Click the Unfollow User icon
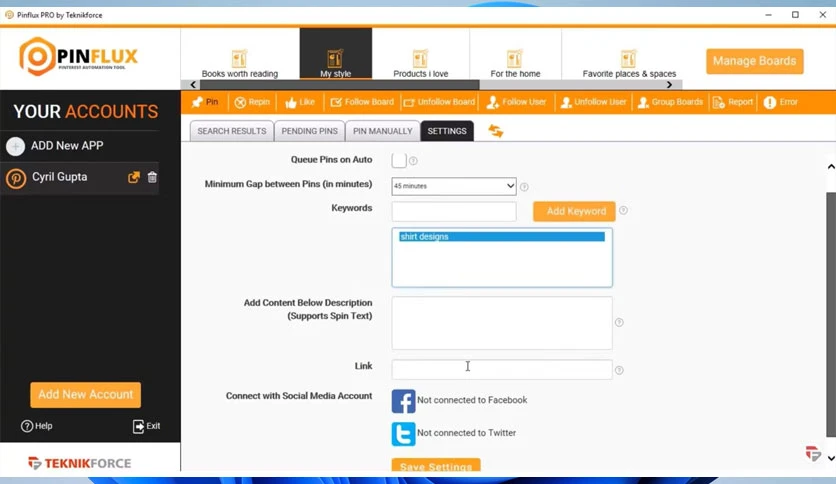 click(x=567, y=102)
